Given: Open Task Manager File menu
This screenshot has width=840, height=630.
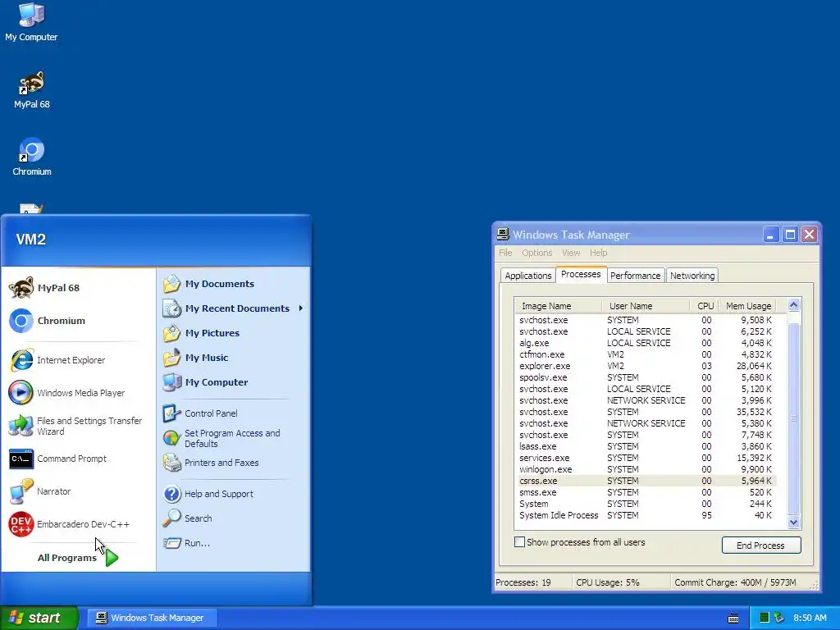Looking at the screenshot, I should click(505, 253).
